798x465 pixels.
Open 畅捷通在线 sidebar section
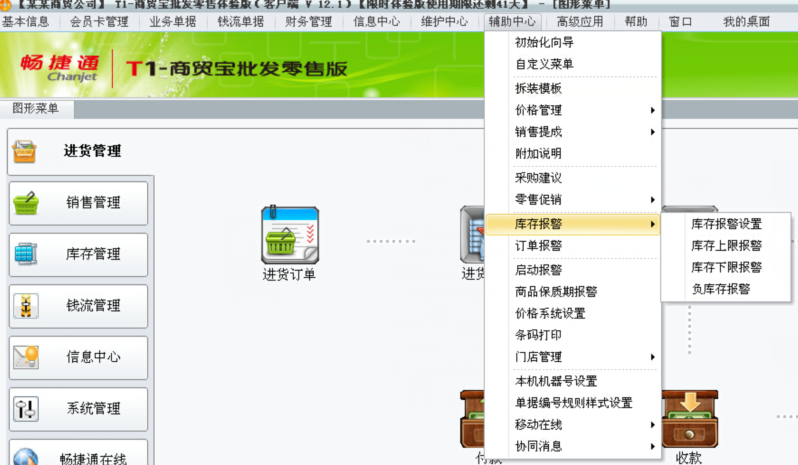tap(78, 454)
